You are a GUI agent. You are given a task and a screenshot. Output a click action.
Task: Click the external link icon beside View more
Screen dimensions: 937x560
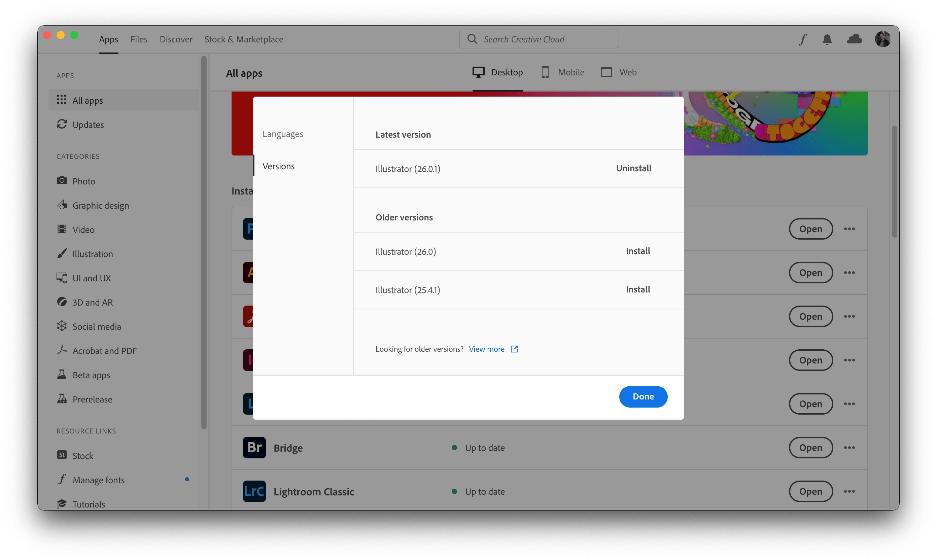pyautogui.click(x=514, y=349)
